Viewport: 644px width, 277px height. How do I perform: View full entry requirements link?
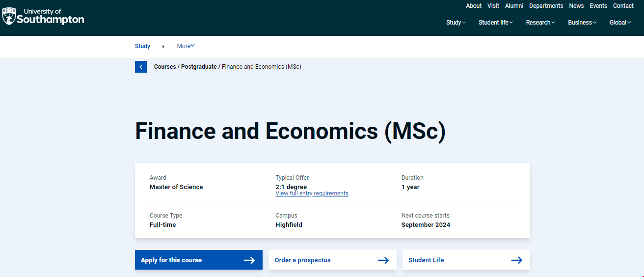(312, 194)
